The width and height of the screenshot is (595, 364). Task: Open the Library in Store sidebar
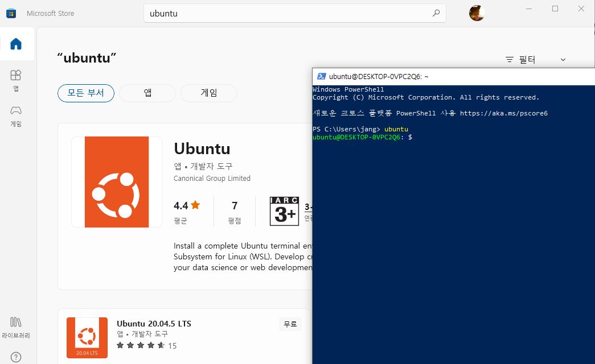[x=16, y=328]
